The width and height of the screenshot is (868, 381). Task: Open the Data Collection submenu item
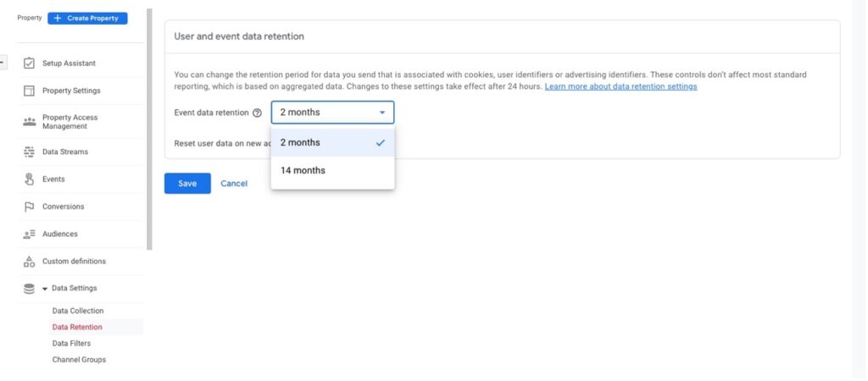point(78,311)
